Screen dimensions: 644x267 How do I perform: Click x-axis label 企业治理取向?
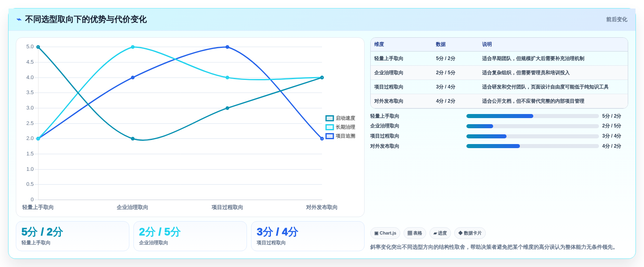tap(133, 207)
